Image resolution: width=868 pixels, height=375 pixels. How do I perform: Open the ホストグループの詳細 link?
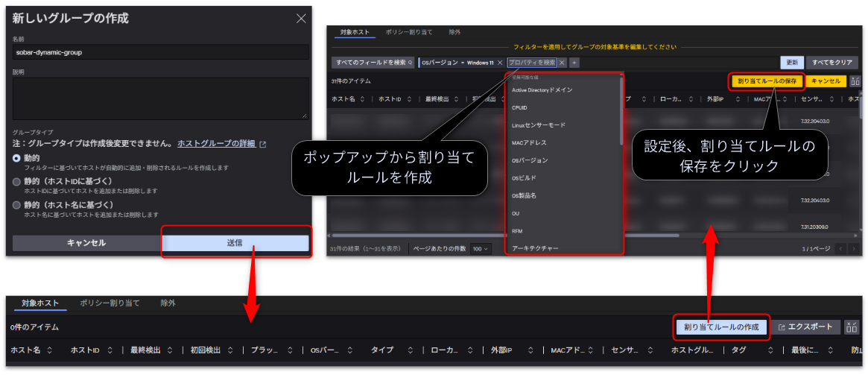coord(217,143)
